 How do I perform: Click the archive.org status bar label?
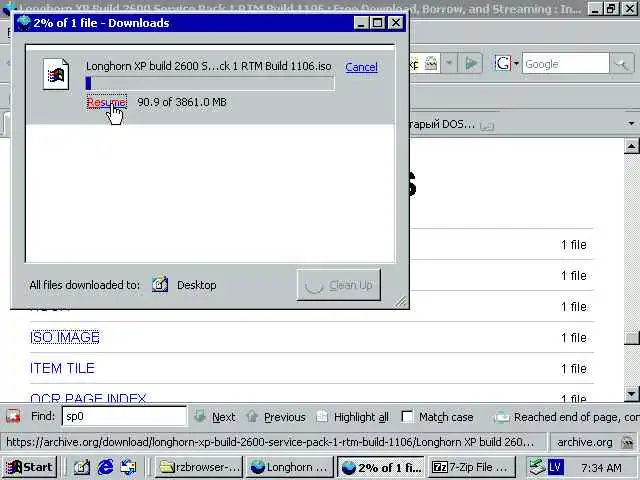(x=584, y=442)
